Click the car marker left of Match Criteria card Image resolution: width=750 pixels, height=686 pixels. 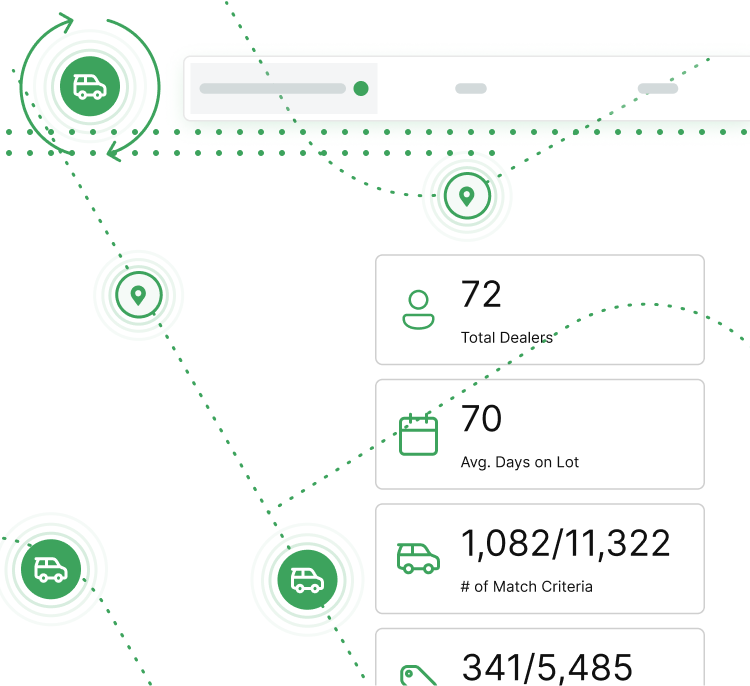pos(307,578)
